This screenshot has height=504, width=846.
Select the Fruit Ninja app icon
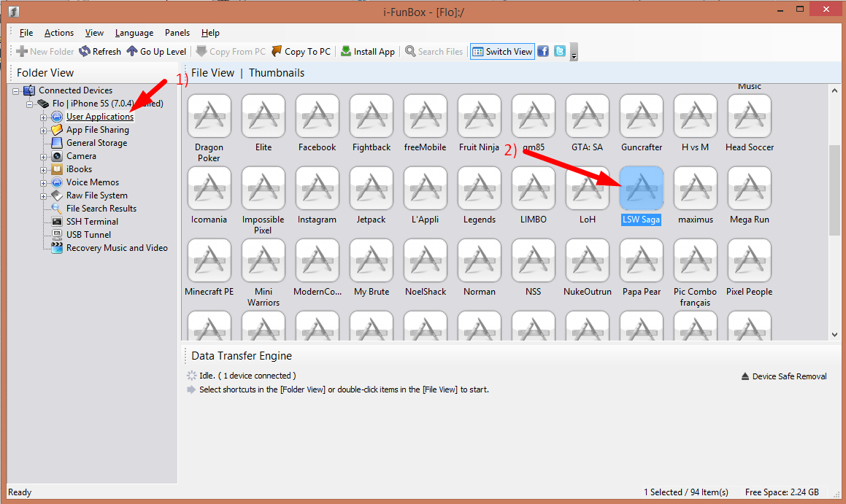click(479, 116)
